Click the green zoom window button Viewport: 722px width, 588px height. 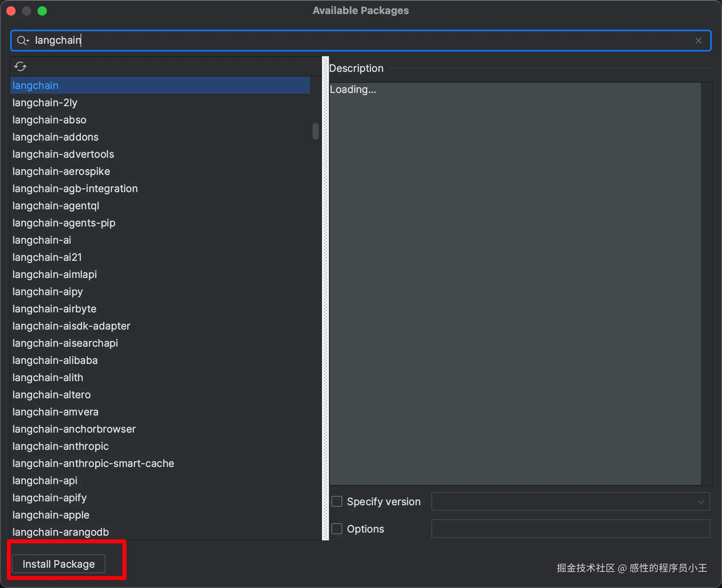point(42,11)
